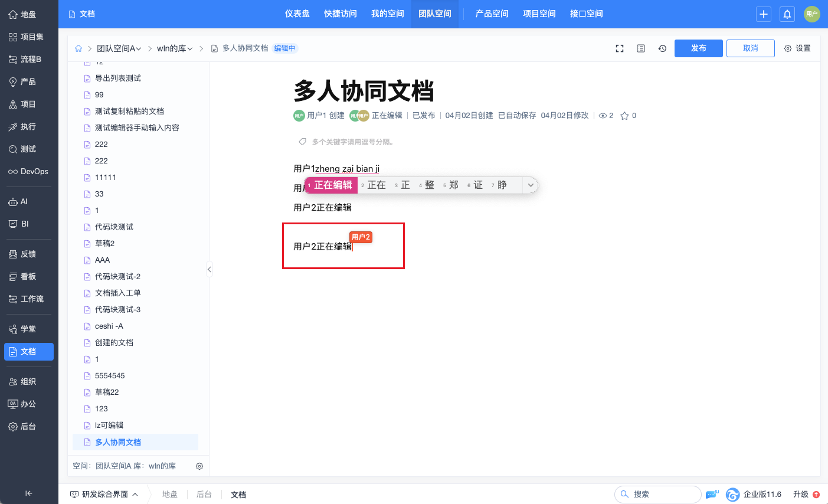The width and height of the screenshot is (828, 504).
Task: Collapse the left sidebar menu
Action: point(28,493)
